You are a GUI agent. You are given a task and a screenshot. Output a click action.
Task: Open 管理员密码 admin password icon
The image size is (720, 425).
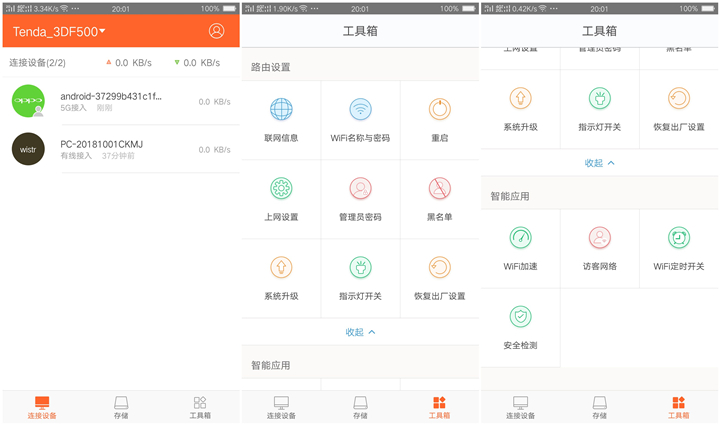pos(360,188)
